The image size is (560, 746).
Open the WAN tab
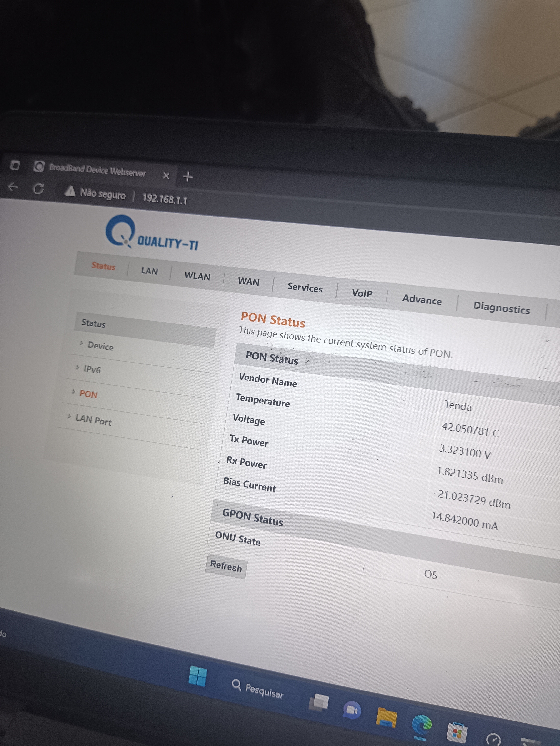pyautogui.click(x=249, y=281)
